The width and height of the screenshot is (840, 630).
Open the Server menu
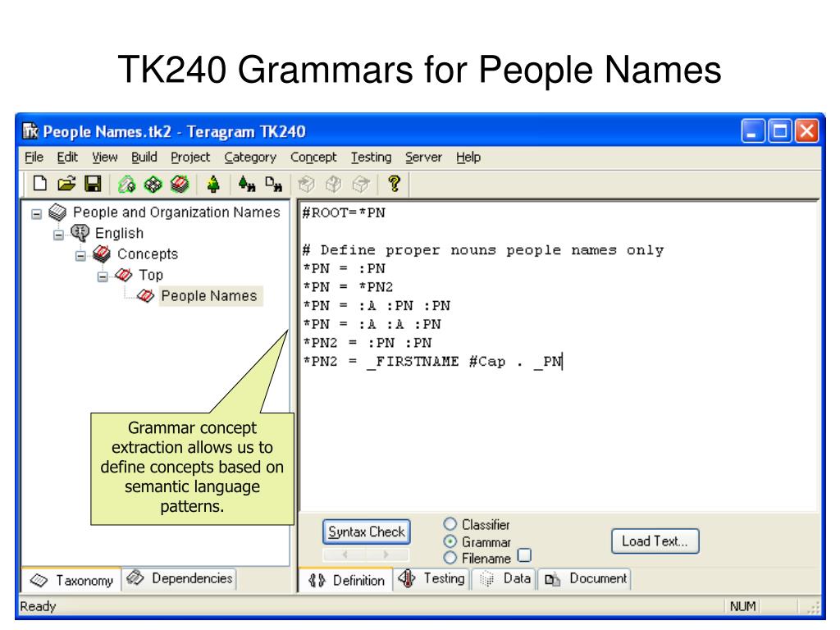[x=424, y=157]
